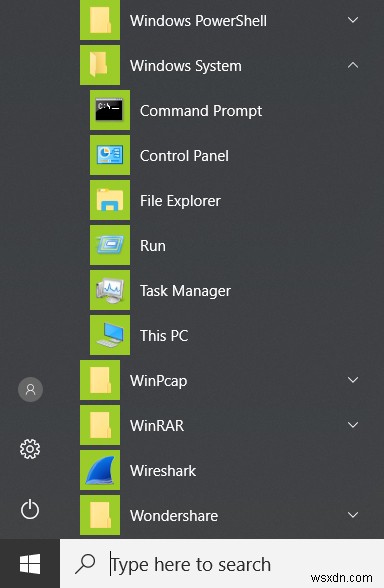
Task: Click the Windows PowerShell folder label
Action: pos(198,21)
